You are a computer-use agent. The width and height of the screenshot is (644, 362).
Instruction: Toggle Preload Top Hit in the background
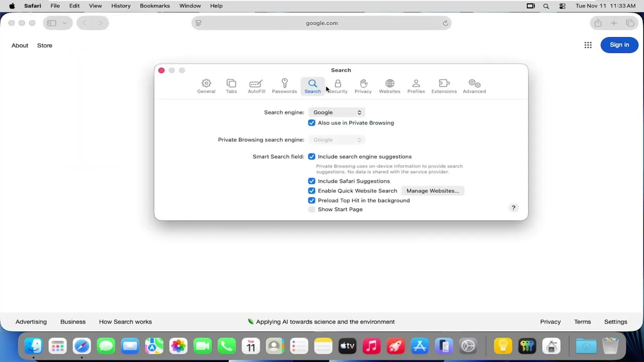coord(311,200)
